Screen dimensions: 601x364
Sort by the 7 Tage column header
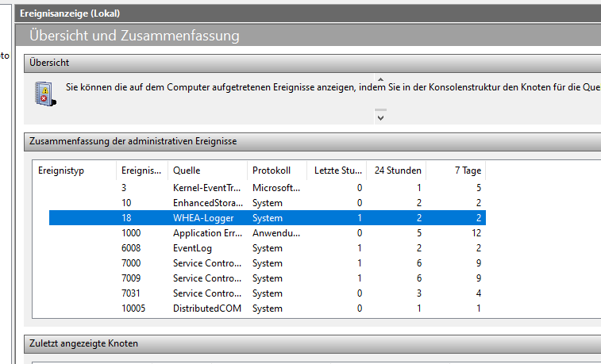point(456,171)
